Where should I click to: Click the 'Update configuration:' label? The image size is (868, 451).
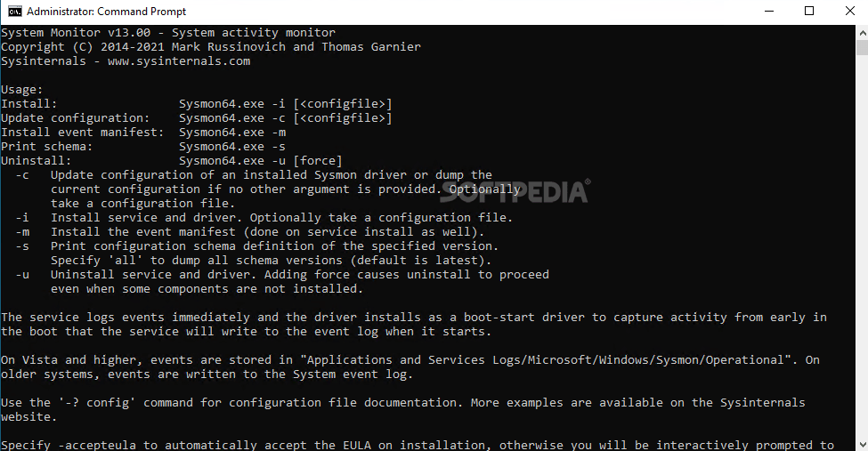tap(76, 118)
